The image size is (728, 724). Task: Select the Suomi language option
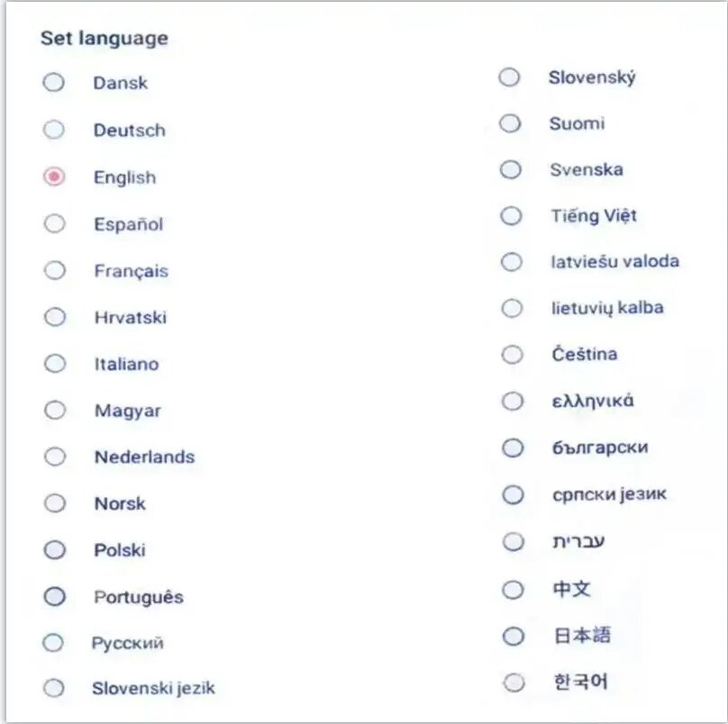point(511,123)
